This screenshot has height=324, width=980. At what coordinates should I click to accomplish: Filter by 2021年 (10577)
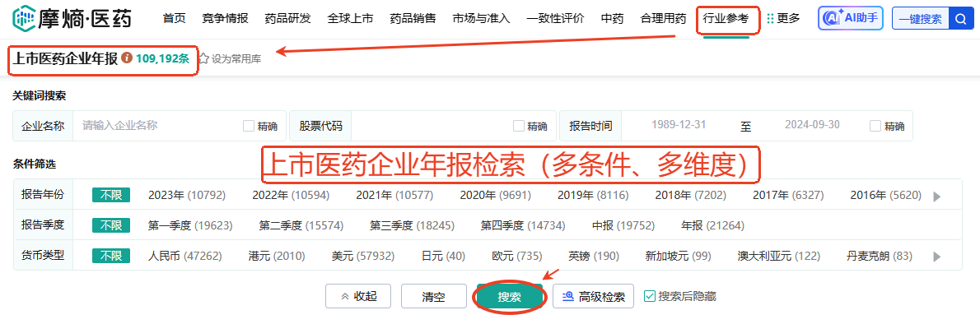coord(394,195)
